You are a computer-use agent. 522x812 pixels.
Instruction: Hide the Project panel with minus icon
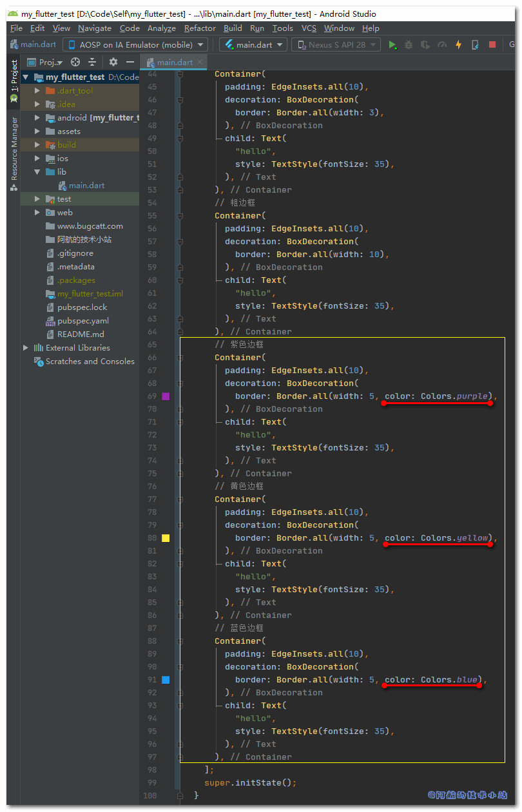130,62
